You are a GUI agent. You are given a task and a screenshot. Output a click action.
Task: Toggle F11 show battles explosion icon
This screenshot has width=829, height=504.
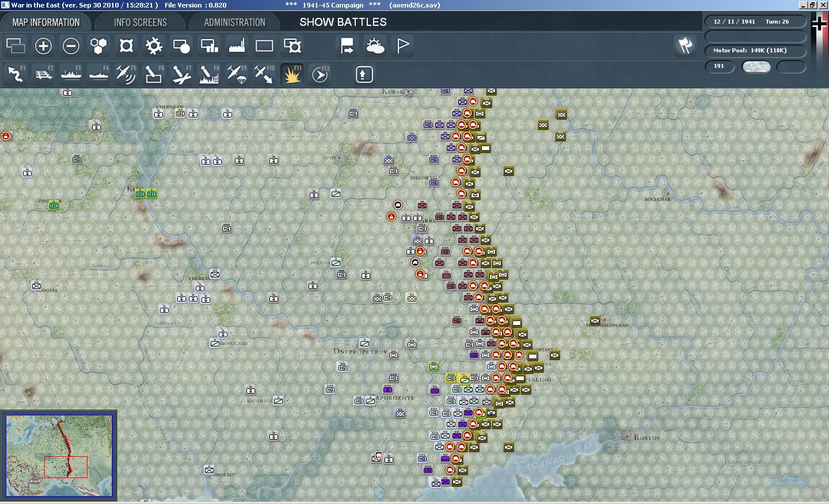(292, 74)
